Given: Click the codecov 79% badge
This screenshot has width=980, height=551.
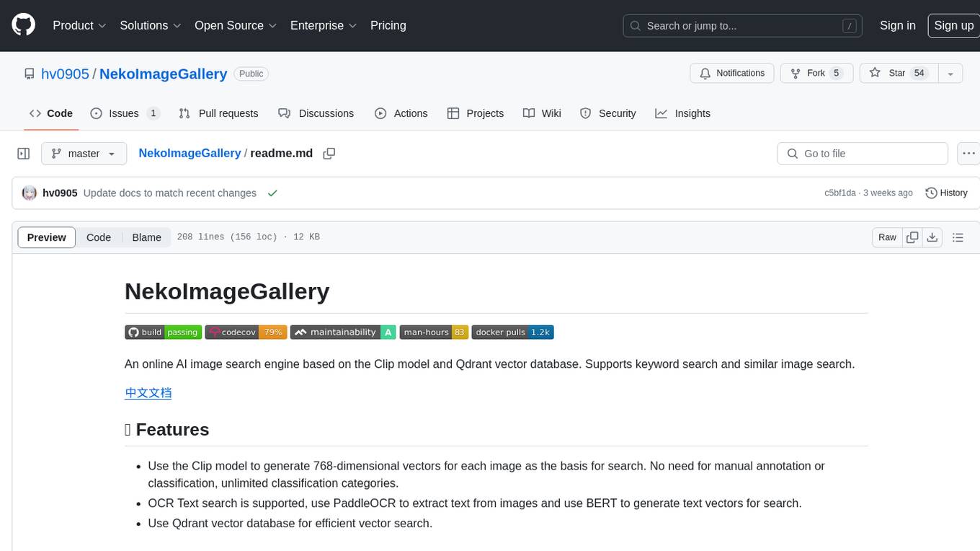Looking at the screenshot, I should pos(246,332).
